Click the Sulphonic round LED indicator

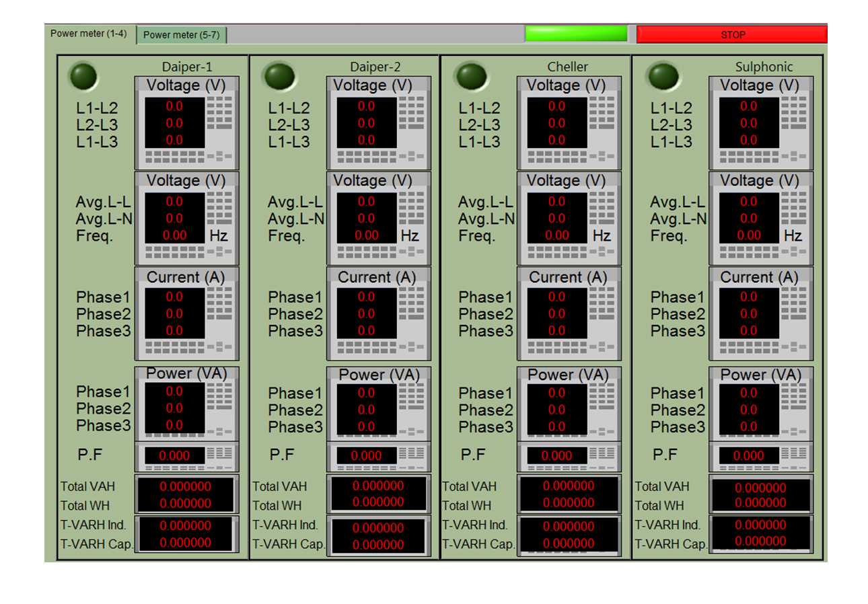pyautogui.click(x=662, y=77)
